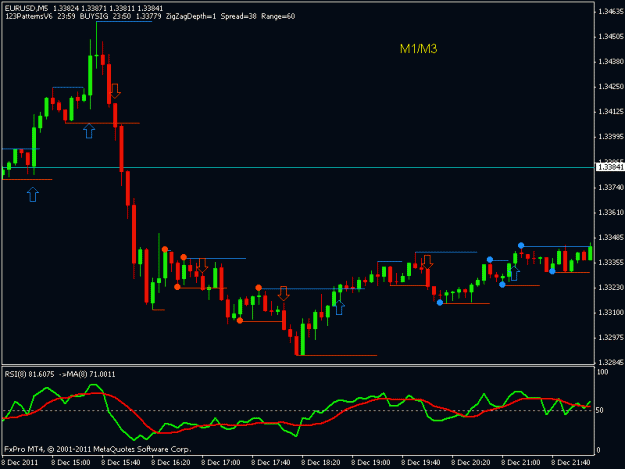
Task: Click the 1.33100 price scale label
Action: click(610, 312)
